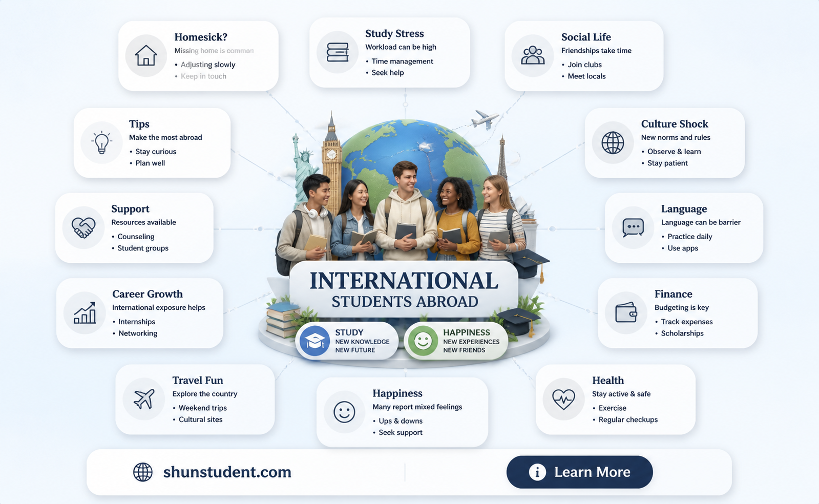Click 'Counseling' bullet text
This screenshot has height=504, width=819.
136,237
